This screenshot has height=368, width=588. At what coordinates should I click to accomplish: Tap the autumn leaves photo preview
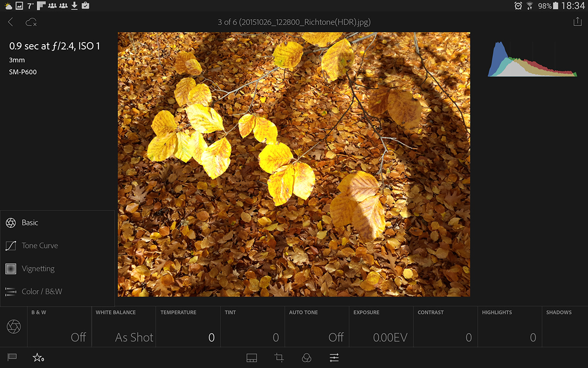click(x=294, y=164)
